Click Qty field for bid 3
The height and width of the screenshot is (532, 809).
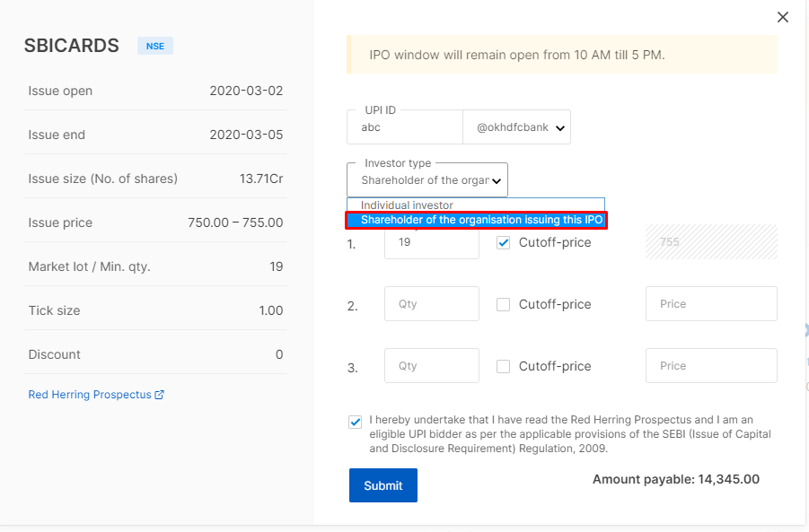coord(432,365)
